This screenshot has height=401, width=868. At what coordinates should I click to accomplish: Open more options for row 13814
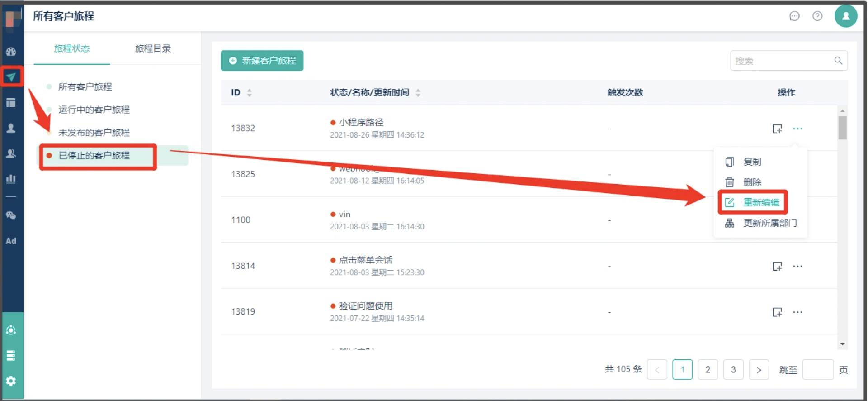coord(798,266)
